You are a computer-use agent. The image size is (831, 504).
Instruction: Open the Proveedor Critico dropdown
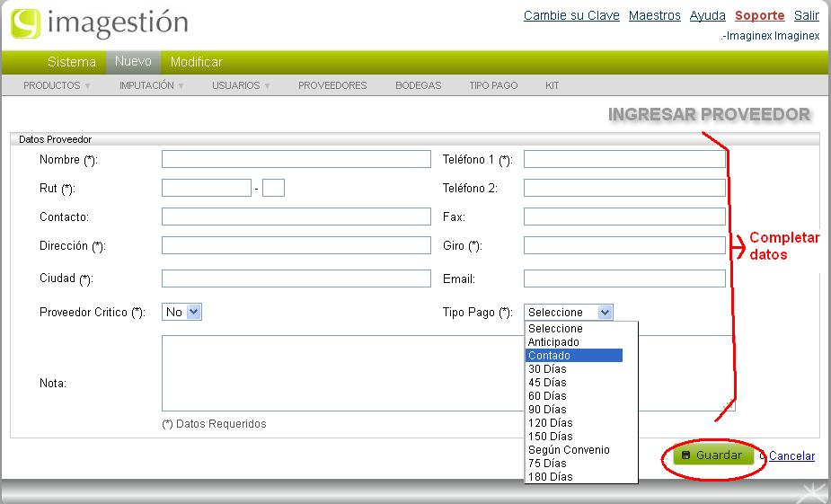coord(181,312)
